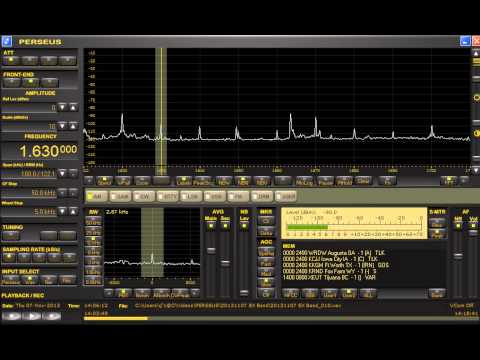Select CW demodulation mode

pyautogui.click(x=144, y=196)
